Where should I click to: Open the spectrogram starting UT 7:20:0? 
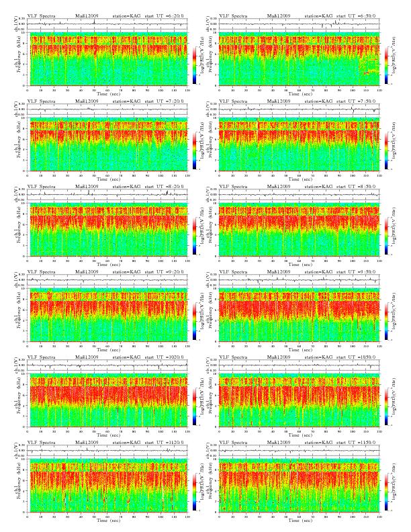point(107,144)
